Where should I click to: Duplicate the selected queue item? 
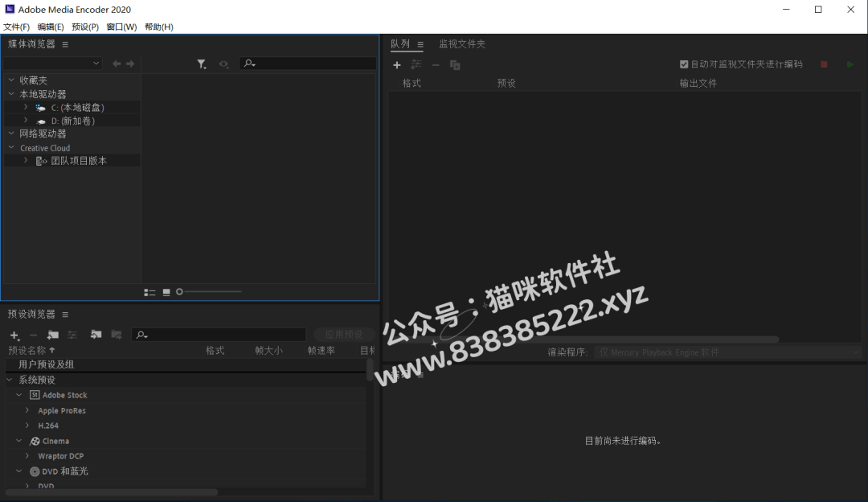(455, 65)
